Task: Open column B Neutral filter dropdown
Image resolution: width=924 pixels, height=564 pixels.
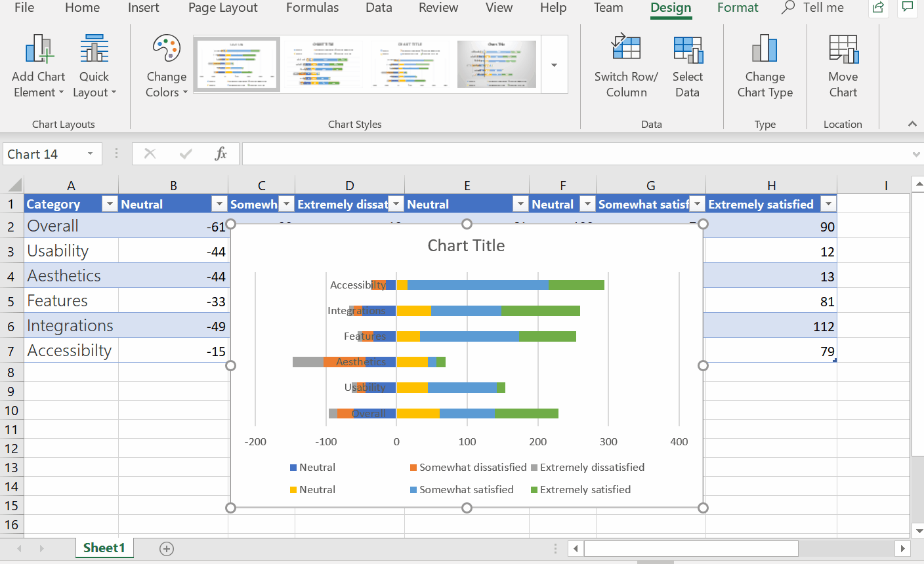Action: click(x=219, y=204)
